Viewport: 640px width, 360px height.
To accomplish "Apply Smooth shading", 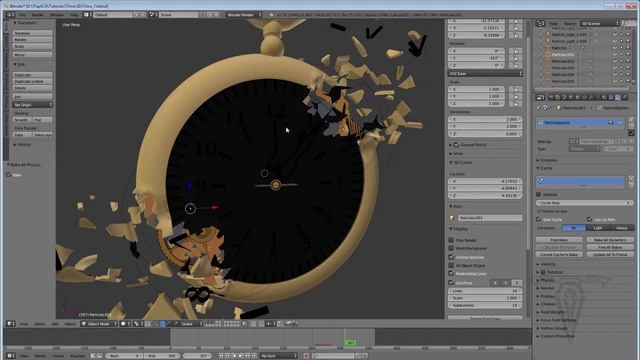I will click(22, 120).
